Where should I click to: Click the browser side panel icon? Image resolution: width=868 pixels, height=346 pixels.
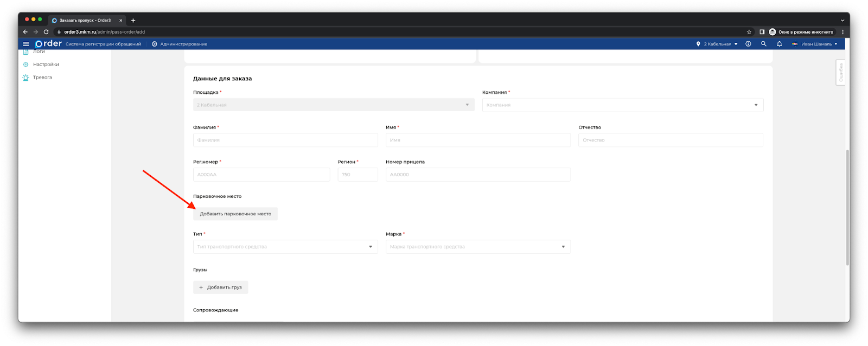[x=762, y=32]
